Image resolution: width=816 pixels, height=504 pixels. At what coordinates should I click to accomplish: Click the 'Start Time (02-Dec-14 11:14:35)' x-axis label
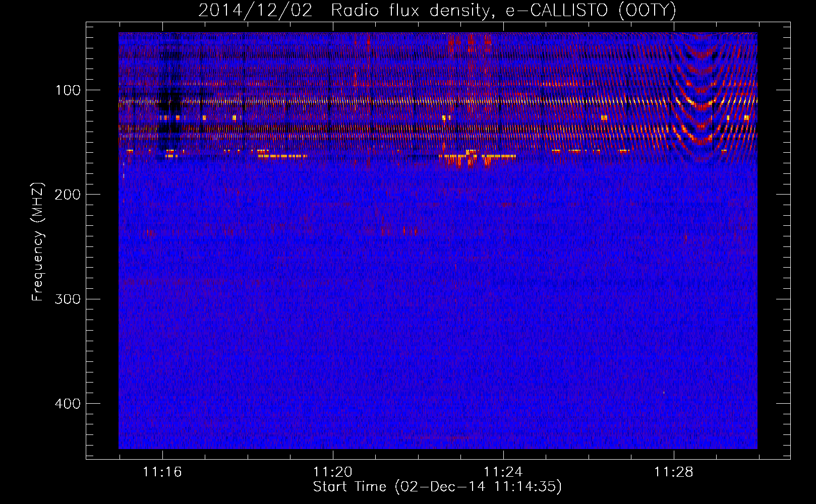[437, 487]
